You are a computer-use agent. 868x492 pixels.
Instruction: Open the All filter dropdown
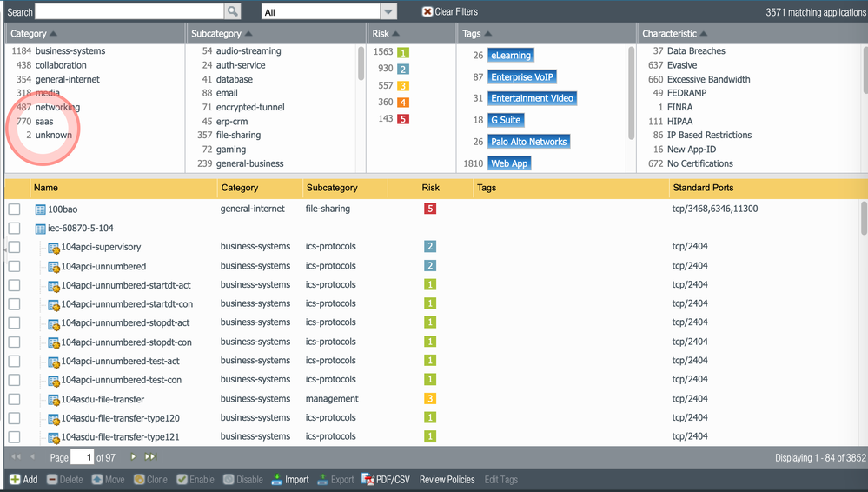point(388,12)
